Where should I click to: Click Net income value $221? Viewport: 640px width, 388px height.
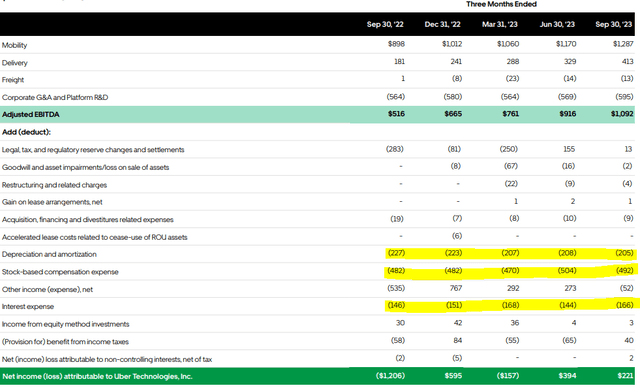[626, 375]
